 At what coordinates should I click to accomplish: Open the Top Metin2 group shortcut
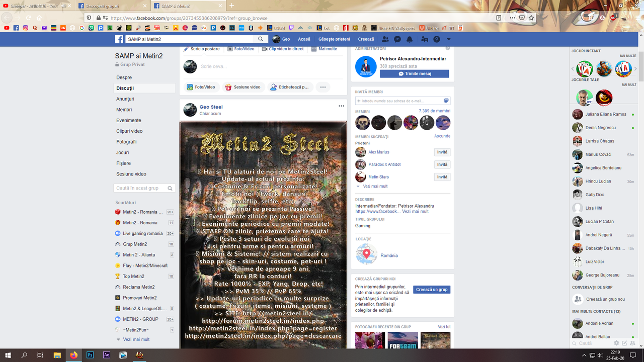point(144,276)
